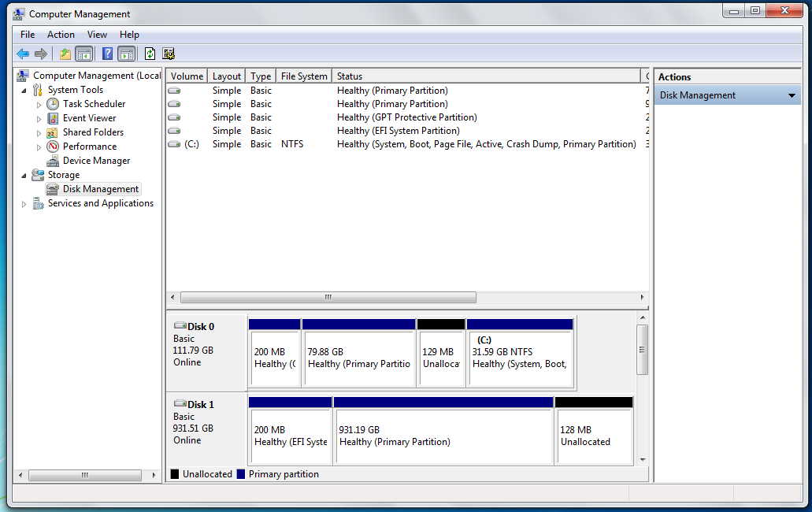Open the File menu

tap(28, 35)
